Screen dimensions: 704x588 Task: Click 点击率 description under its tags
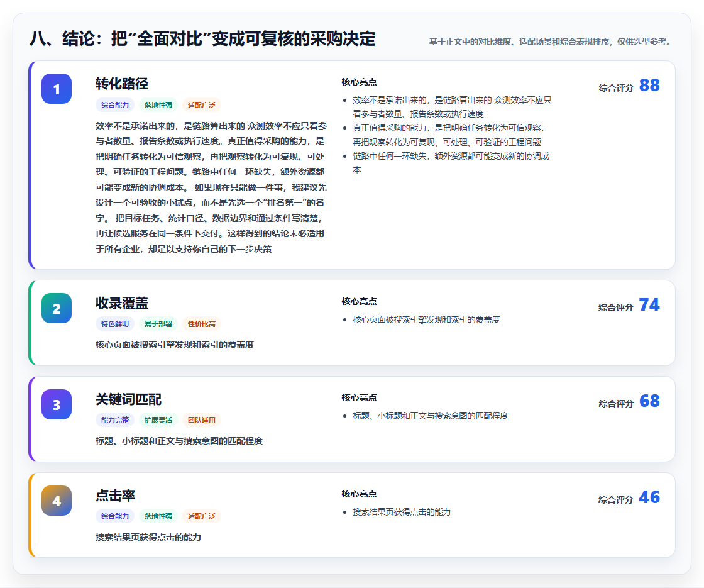click(148, 537)
